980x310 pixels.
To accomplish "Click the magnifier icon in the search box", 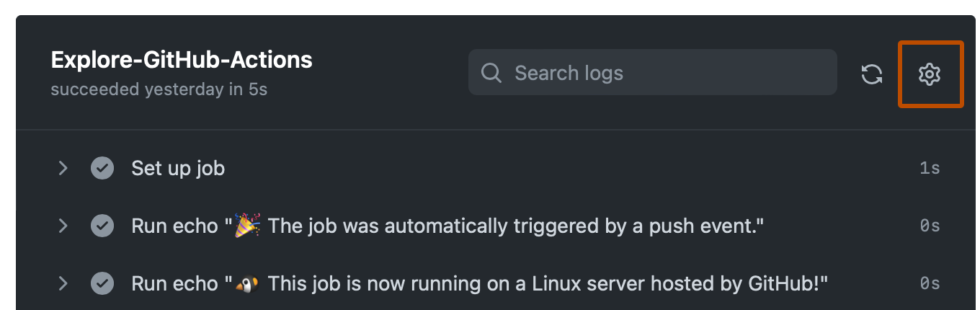I will tap(491, 73).
